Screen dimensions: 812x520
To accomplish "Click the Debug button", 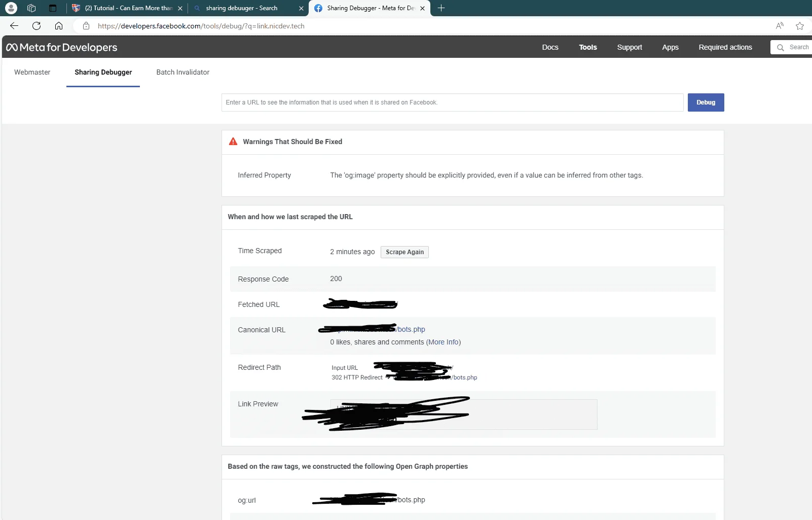I will pyautogui.click(x=706, y=102).
